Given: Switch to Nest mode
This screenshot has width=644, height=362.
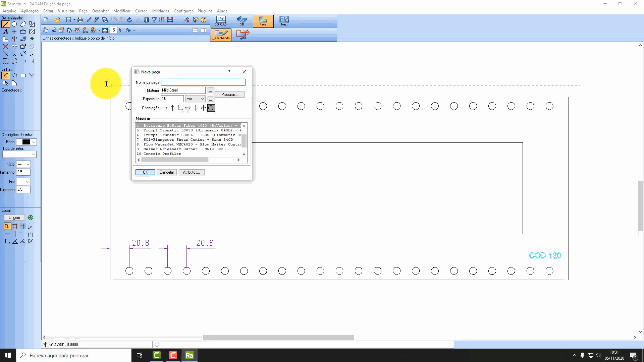Looking at the screenshot, I should pos(284,21).
